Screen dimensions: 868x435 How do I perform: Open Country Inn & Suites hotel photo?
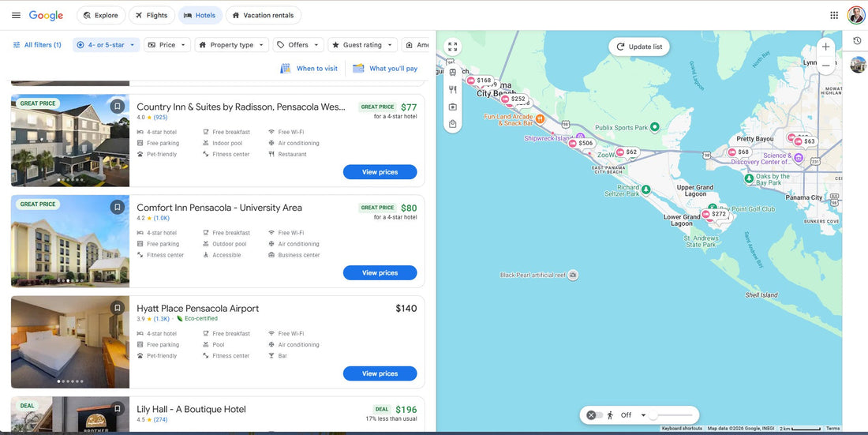pyautogui.click(x=70, y=141)
